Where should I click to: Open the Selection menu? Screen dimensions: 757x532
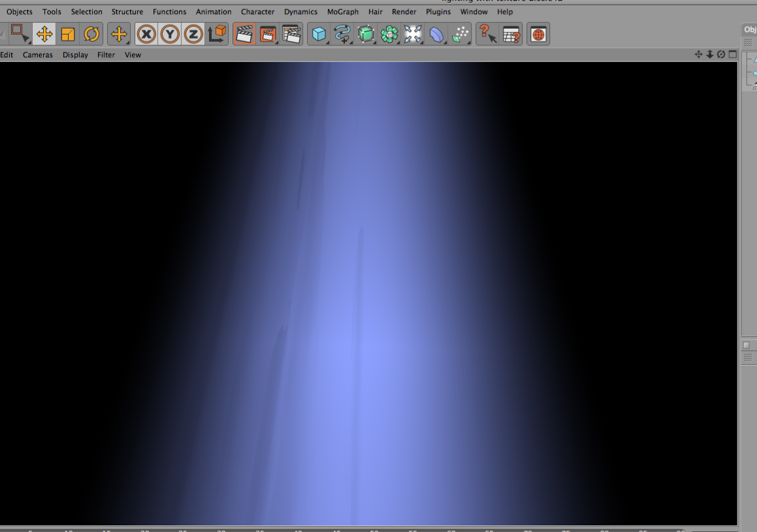pyautogui.click(x=86, y=12)
